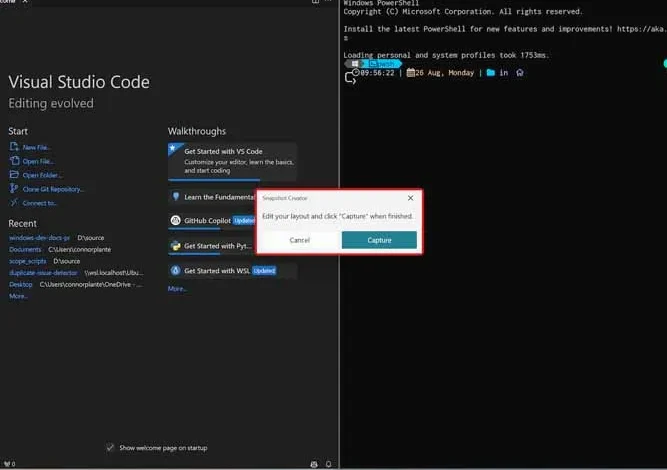Click the WSL penguin icon in Walkthroughs
This screenshot has width=667, height=470.
coord(175,270)
